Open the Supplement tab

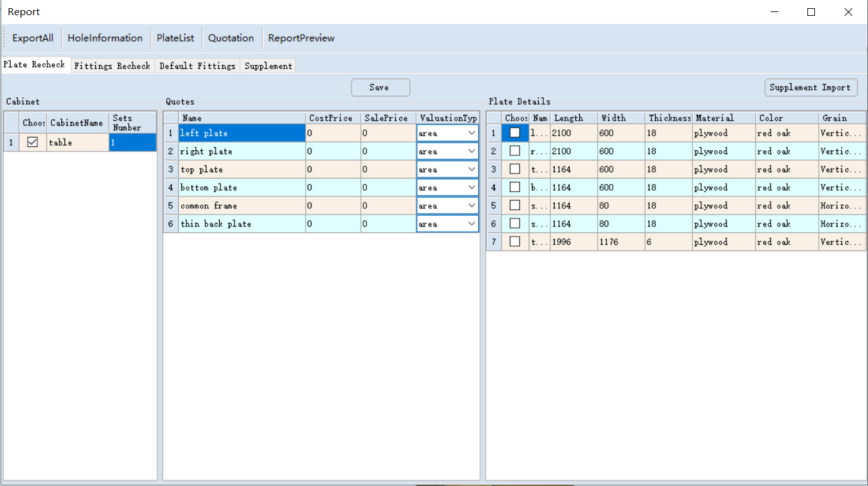pyautogui.click(x=268, y=66)
